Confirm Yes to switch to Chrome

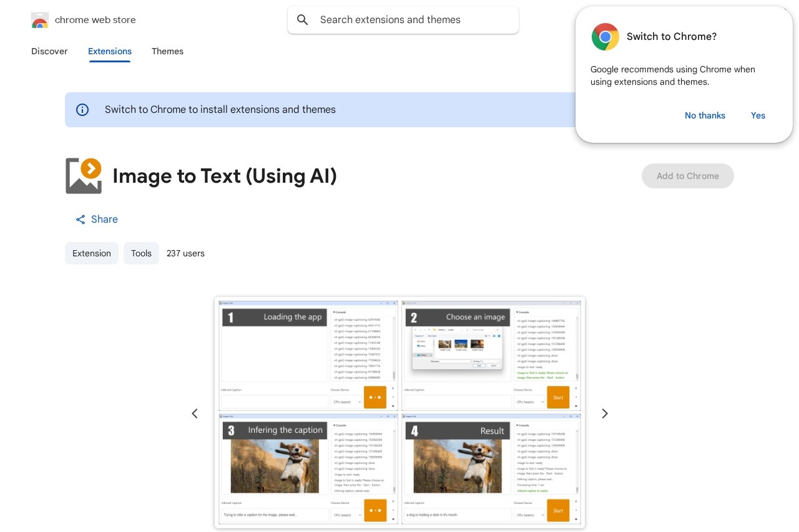coord(758,115)
